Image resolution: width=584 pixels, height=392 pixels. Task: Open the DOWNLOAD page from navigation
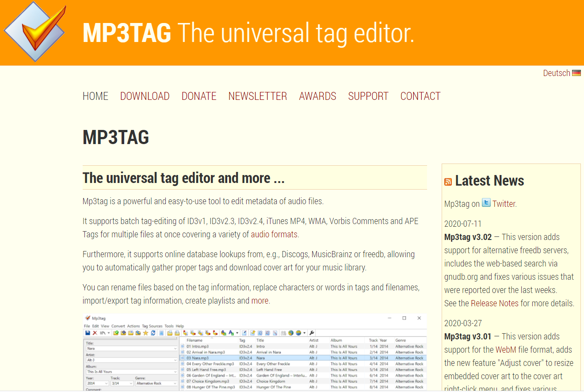145,96
